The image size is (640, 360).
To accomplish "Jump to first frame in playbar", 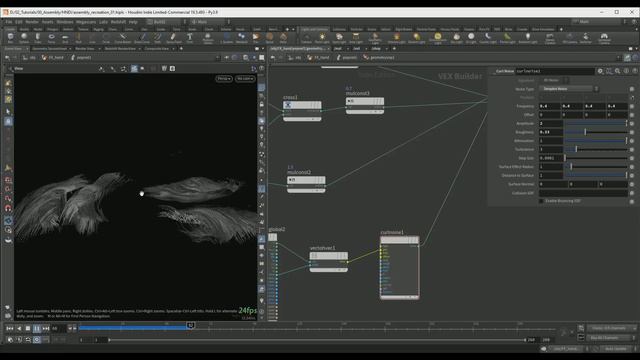I will (10, 328).
